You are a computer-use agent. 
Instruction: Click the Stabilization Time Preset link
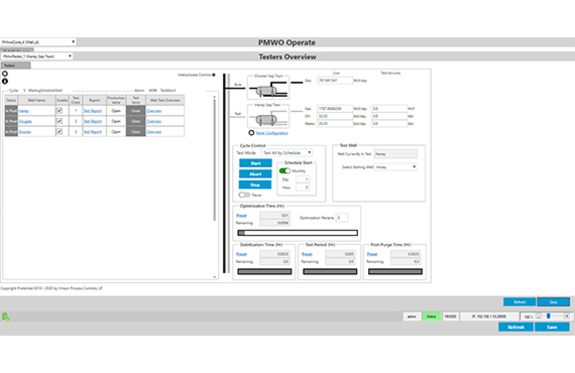click(241, 254)
